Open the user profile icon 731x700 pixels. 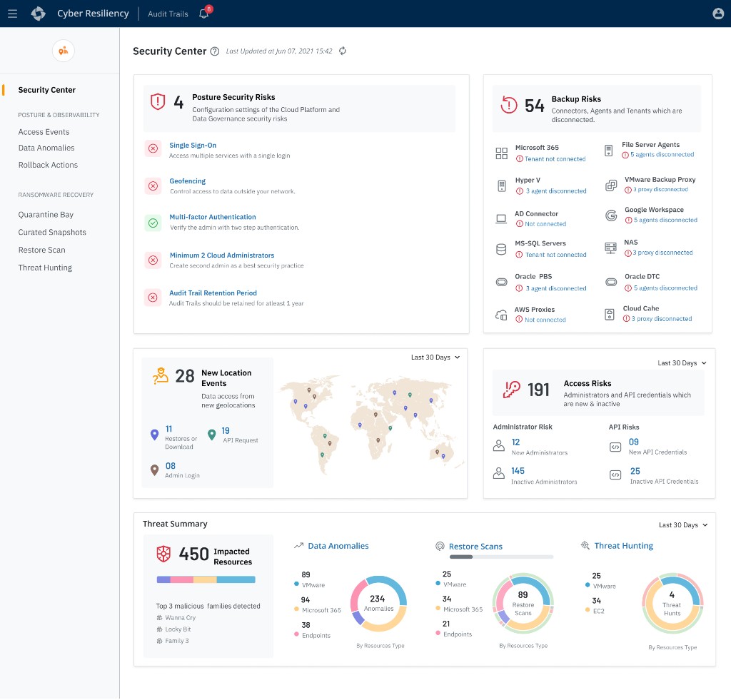coord(718,14)
